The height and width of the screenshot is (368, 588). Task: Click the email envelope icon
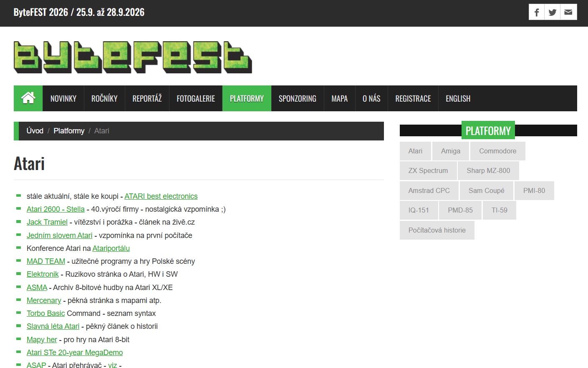(568, 12)
